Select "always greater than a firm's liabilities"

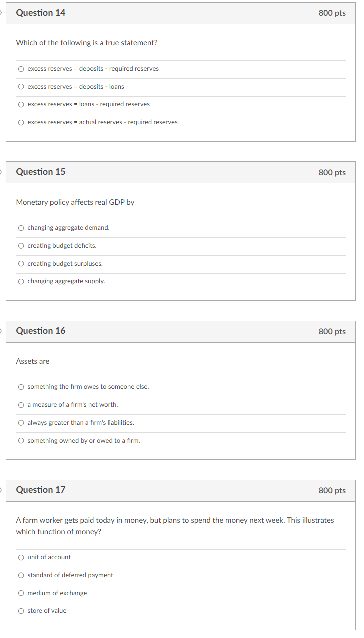(21, 423)
